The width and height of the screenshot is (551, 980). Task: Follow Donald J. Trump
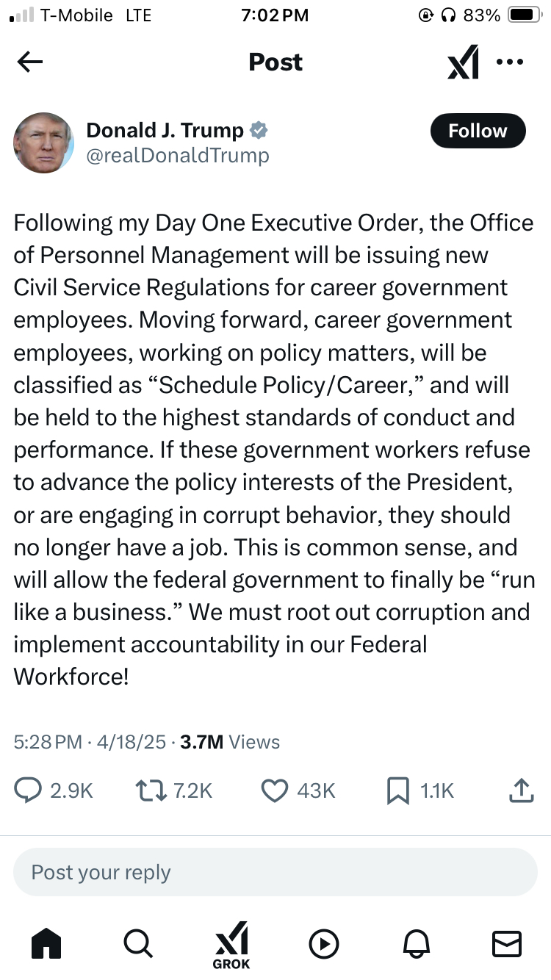click(478, 131)
